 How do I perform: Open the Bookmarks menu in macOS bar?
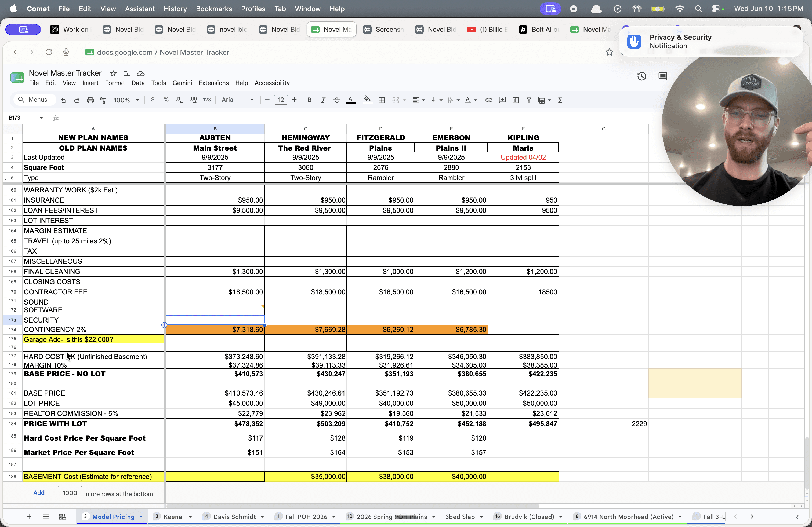(213, 9)
